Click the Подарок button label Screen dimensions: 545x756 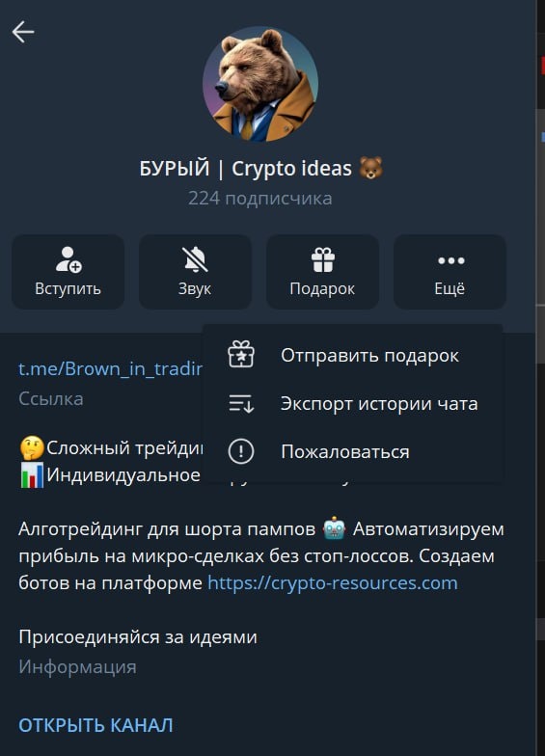(322, 288)
